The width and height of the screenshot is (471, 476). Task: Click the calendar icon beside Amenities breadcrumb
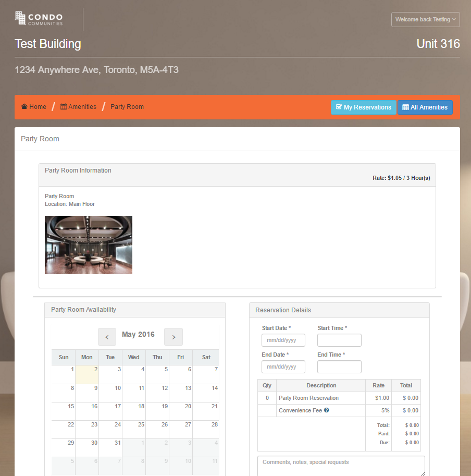point(63,106)
